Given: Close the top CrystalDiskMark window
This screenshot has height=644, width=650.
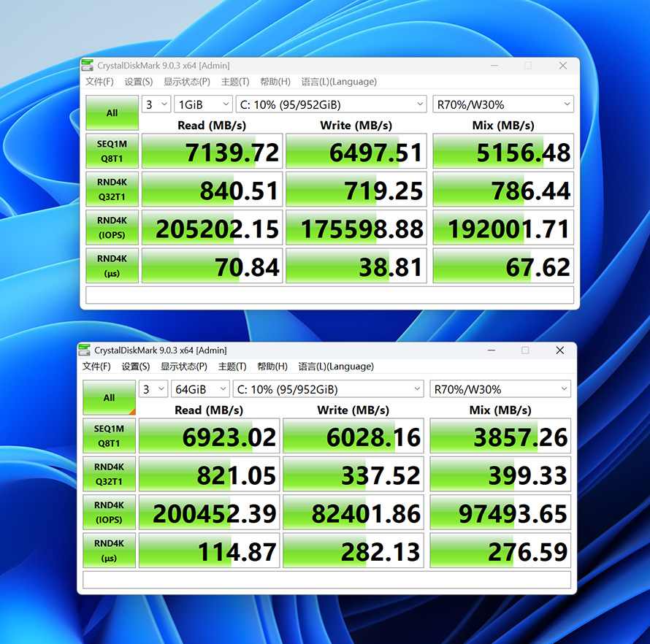Looking at the screenshot, I should (562, 66).
